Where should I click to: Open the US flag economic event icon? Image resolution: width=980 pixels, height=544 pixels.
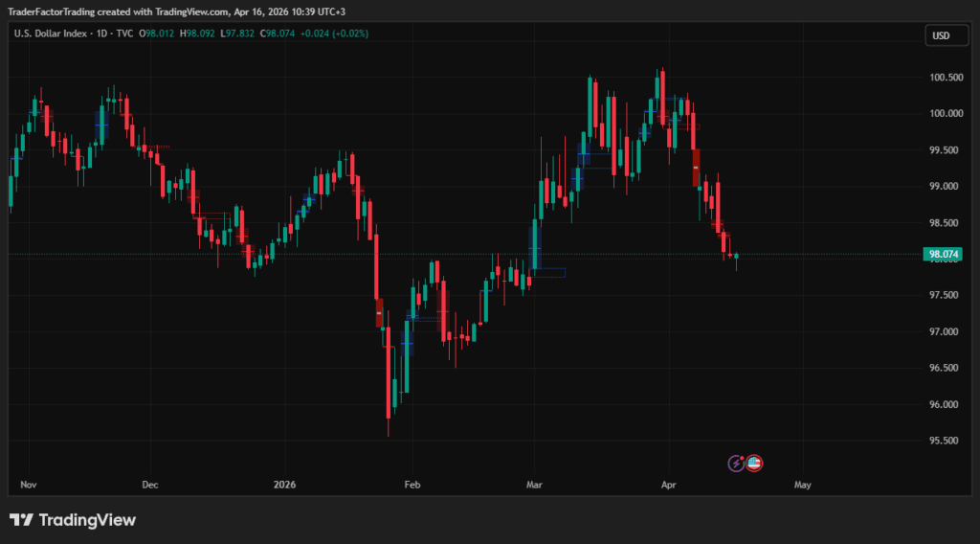click(x=754, y=464)
